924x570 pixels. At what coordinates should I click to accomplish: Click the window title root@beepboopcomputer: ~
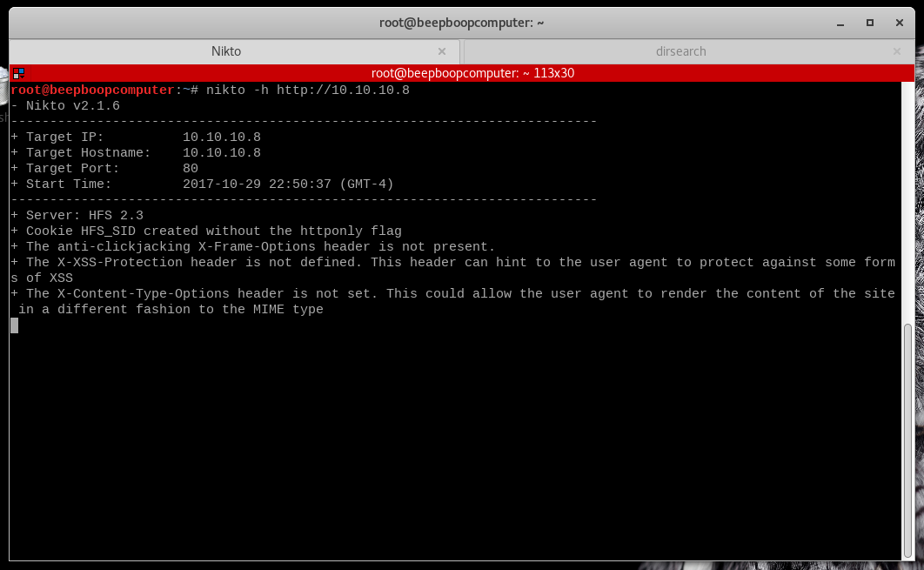point(461,23)
